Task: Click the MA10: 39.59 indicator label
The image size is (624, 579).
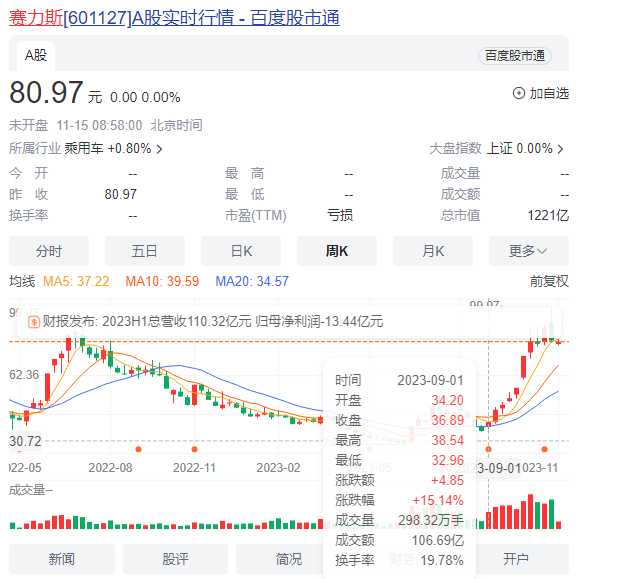Action: click(162, 281)
